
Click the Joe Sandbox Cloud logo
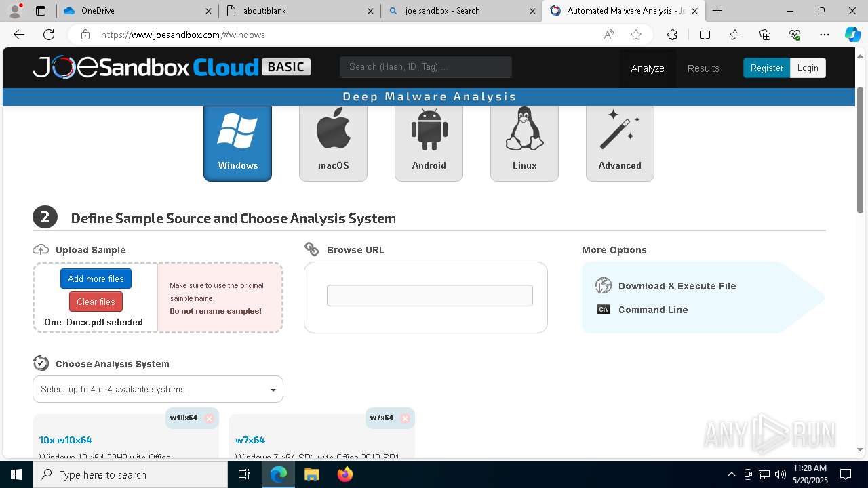pyautogui.click(x=172, y=67)
